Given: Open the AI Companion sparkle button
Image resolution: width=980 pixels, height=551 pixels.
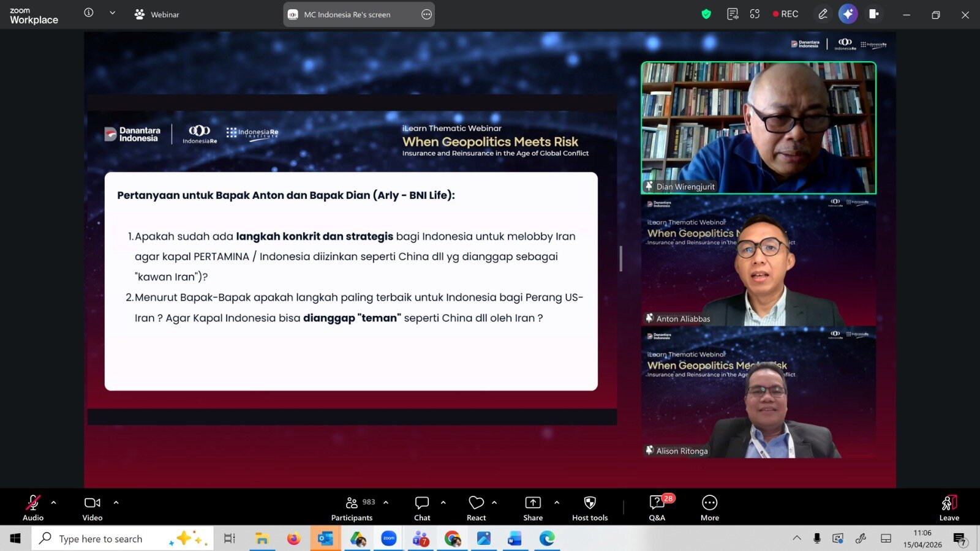Looking at the screenshot, I should [848, 14].
